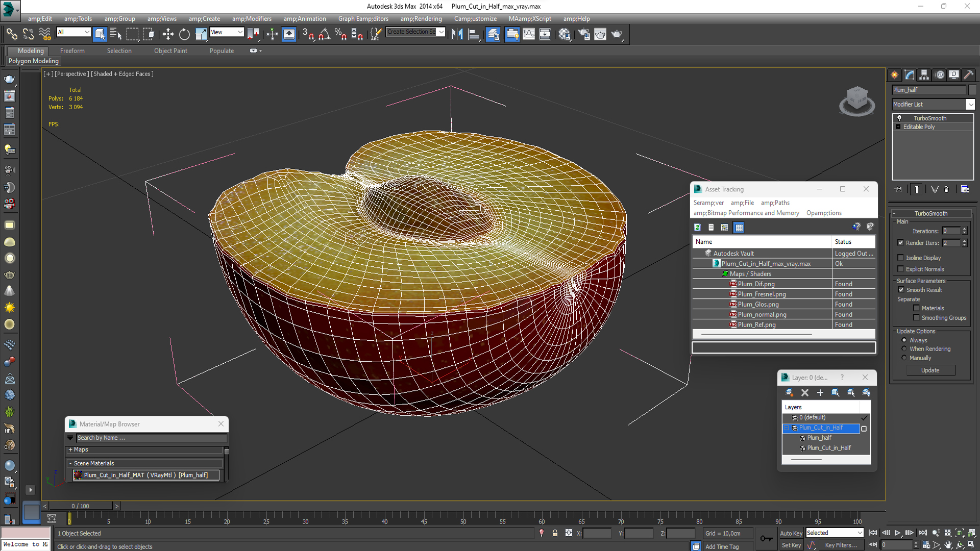Click the Search by Name field

[x=152, y=438]
